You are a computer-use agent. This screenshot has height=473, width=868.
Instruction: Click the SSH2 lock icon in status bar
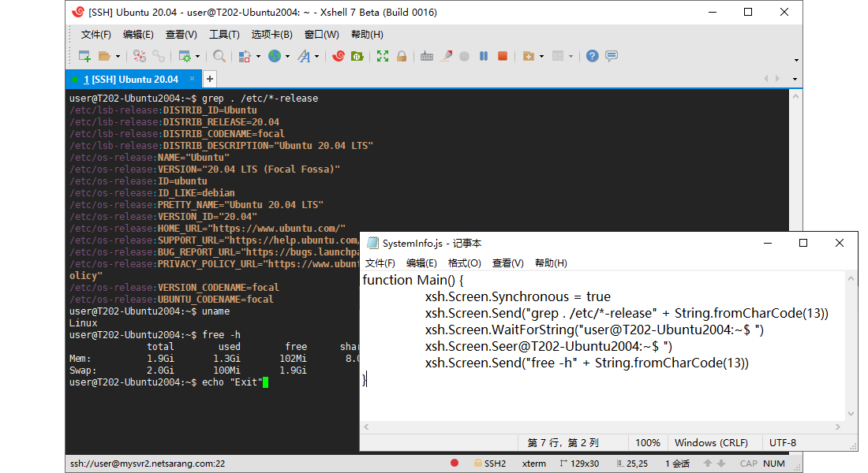(477, 463)
